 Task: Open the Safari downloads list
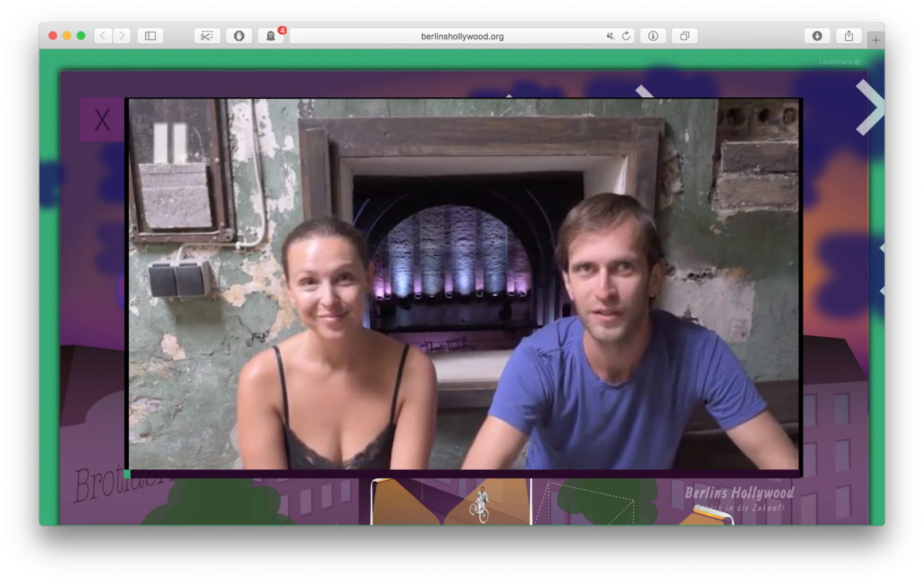point(817,36)
